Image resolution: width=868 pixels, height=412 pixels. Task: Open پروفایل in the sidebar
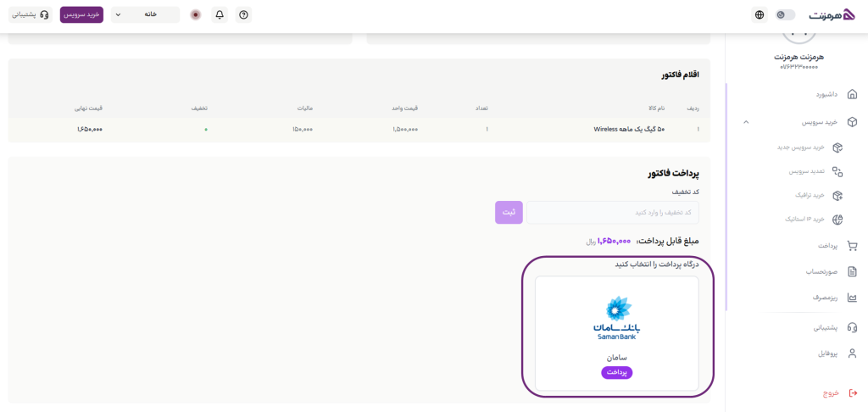coord(828,354)
